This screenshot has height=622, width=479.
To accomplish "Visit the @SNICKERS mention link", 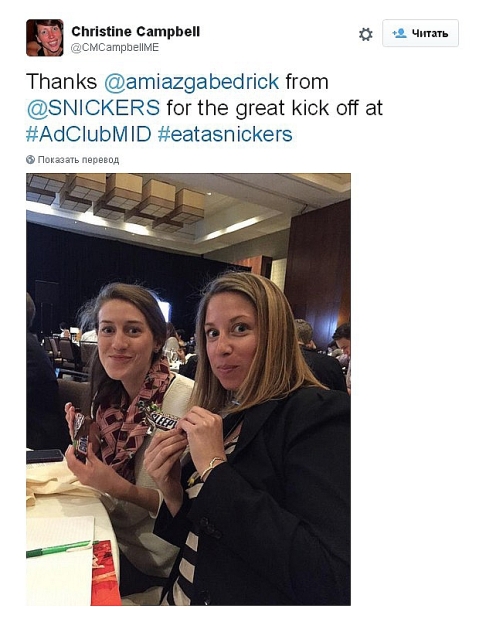I will coord(93,108).
